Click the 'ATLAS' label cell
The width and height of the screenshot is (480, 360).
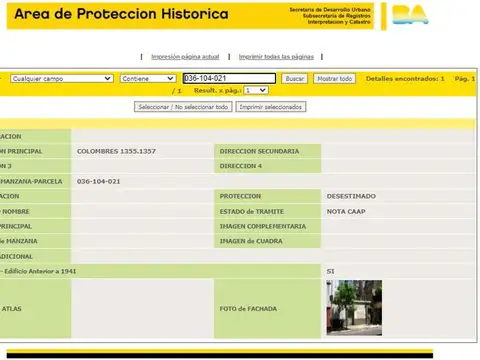[35, 309]
